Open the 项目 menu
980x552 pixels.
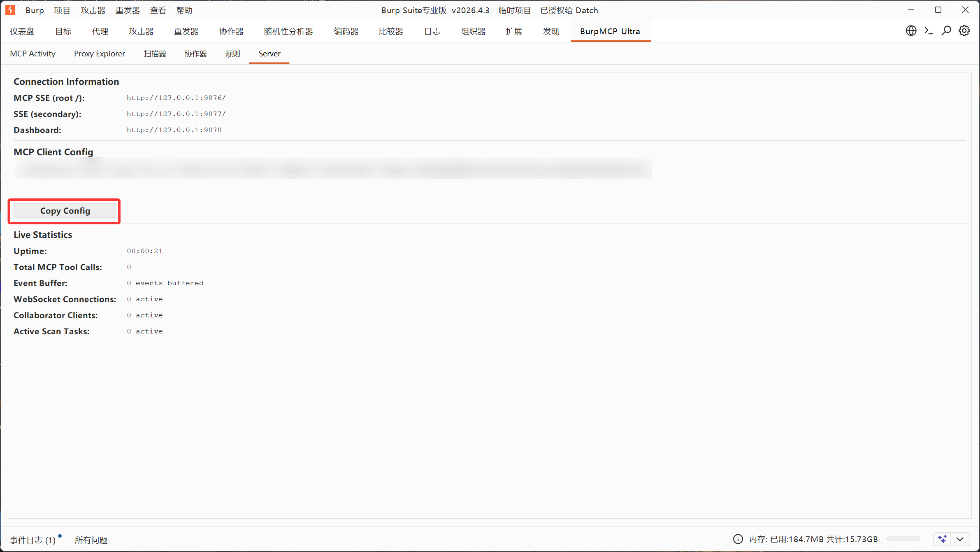pos(62,10)
